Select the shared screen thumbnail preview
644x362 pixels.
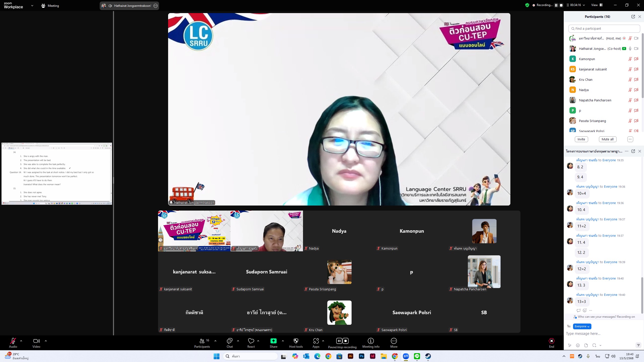click(x=57, y=174)
